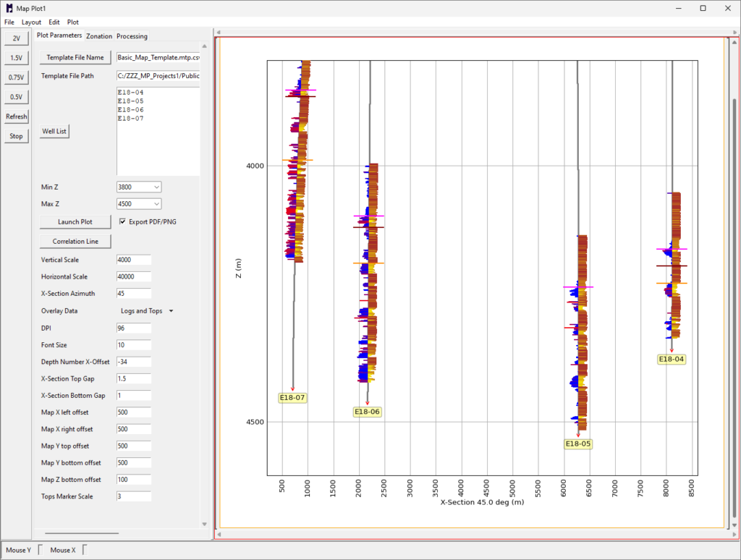The height and width of the screenshot is (560, 741).
Task: Select well E18-05 in the list
Action: coord(130,101)
